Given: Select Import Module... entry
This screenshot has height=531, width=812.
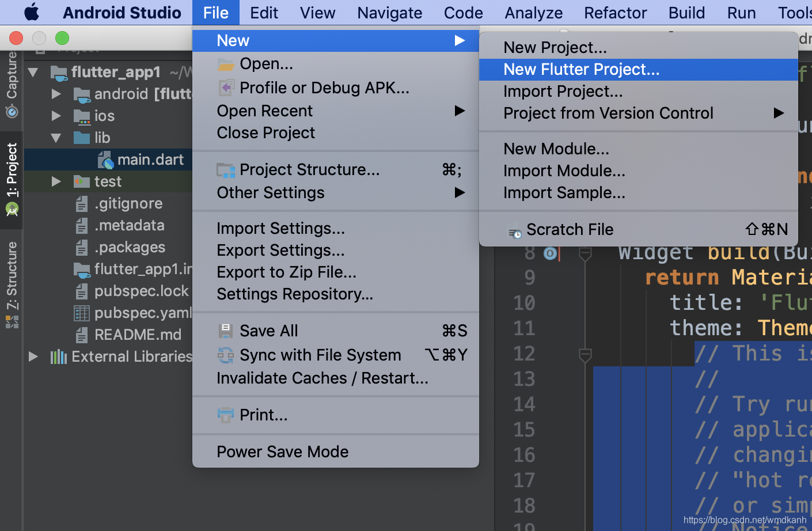Looking at the screenshot, I should click(x=639, y=171).
